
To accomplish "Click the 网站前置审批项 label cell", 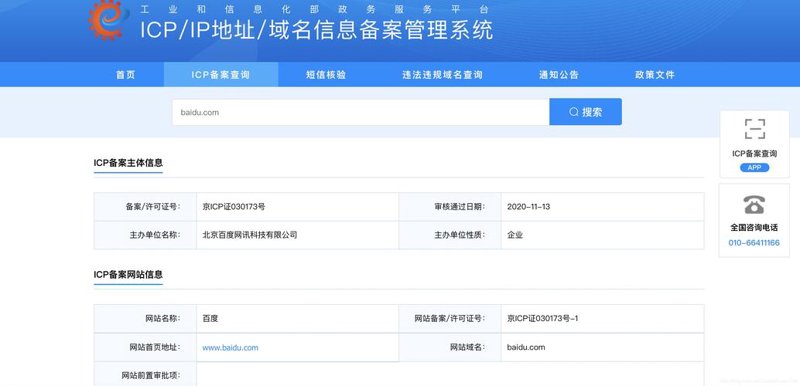I will 145,375.
